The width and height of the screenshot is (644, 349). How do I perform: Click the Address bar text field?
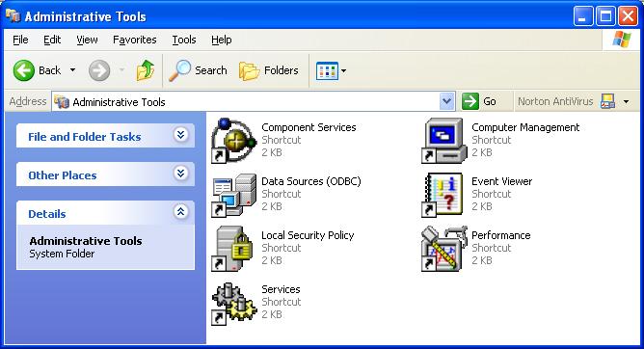click(254, 101)
